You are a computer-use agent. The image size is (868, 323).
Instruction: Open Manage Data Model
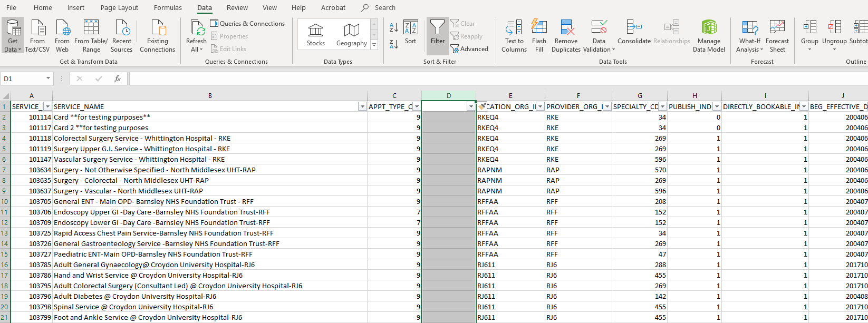[x=709, y=36]
